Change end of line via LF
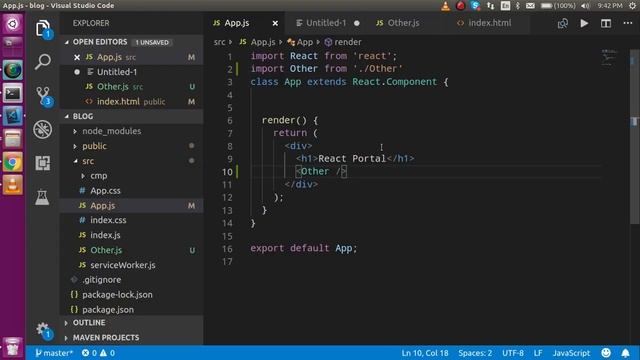This screenshot has height=360, width=640. [538, 353]
